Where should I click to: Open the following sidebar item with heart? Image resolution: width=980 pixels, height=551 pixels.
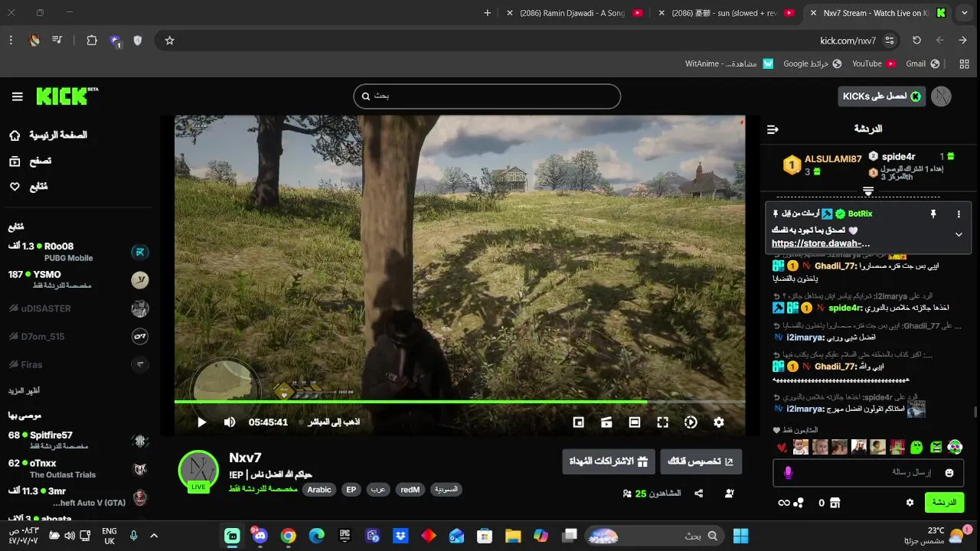coord(28,186)
